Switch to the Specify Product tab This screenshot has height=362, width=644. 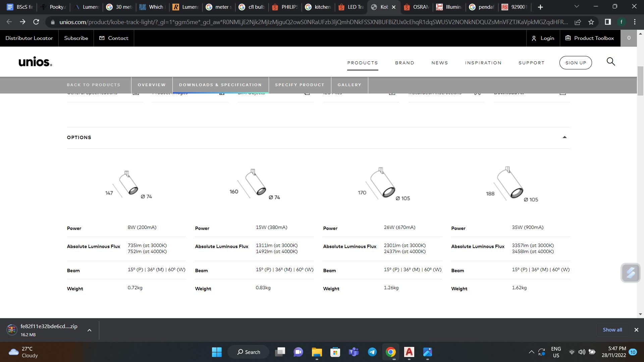pyautogui.click(x=300, y=85)
